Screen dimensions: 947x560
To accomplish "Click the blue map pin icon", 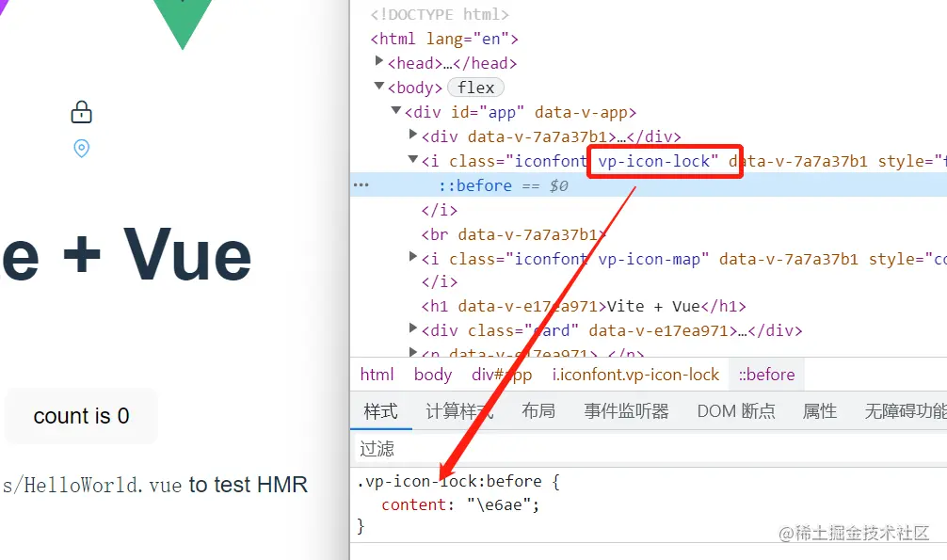I will pyautogui.click(x=82, y=148).
